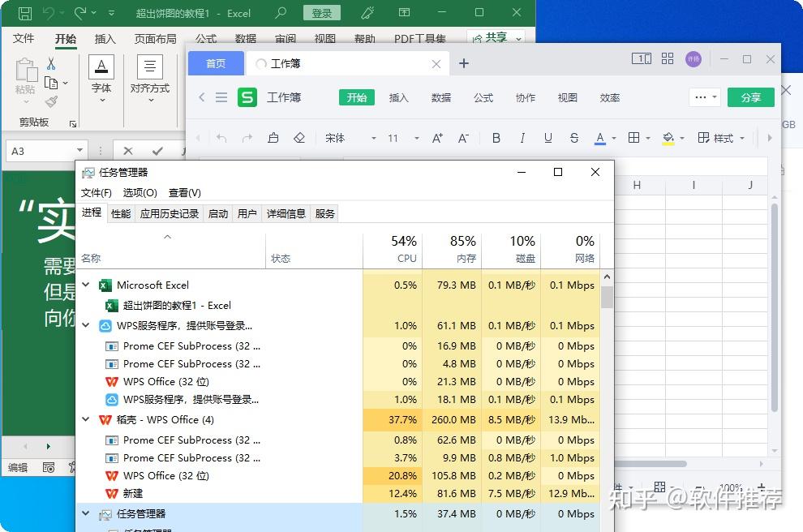Click the WPS 分享 share button
Image resolution: width=803 pixels, height=532 pixels.
pyautogui.click(x=751, y=97)
